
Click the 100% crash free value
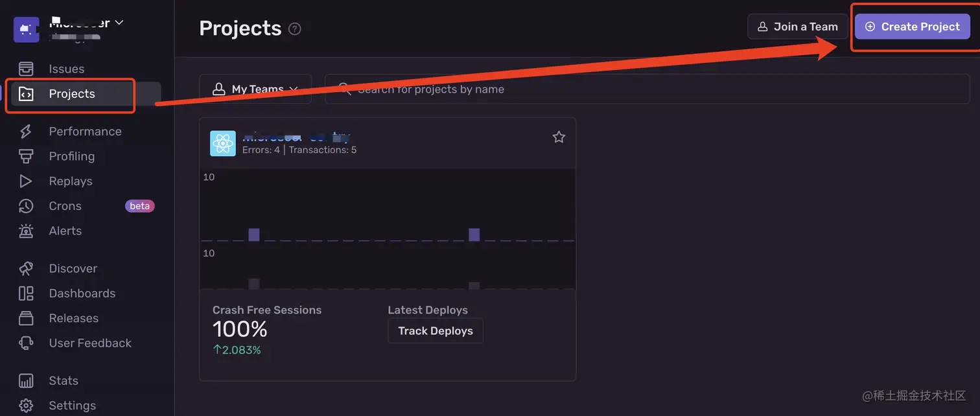pyautogui.click(x=240, y=329)
